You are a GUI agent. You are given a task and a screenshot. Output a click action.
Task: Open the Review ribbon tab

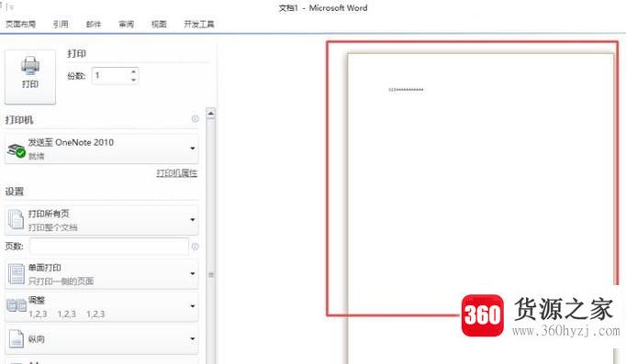126,25
